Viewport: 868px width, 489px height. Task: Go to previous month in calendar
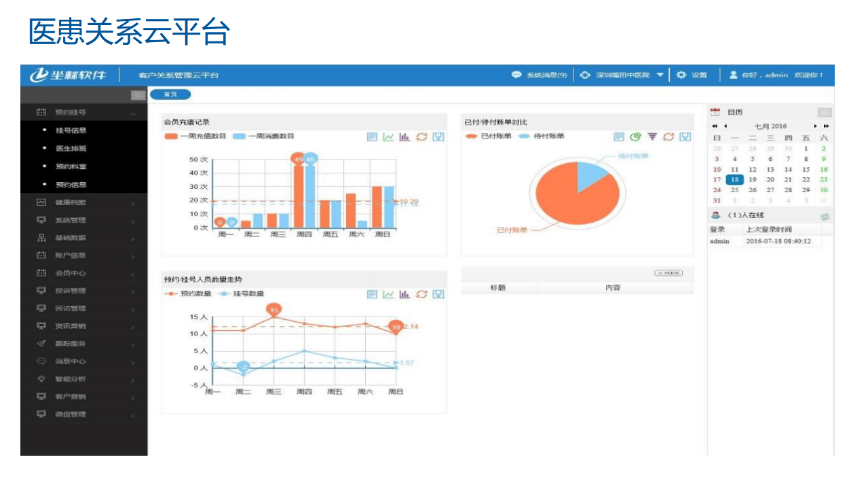[x=725, y=126]
